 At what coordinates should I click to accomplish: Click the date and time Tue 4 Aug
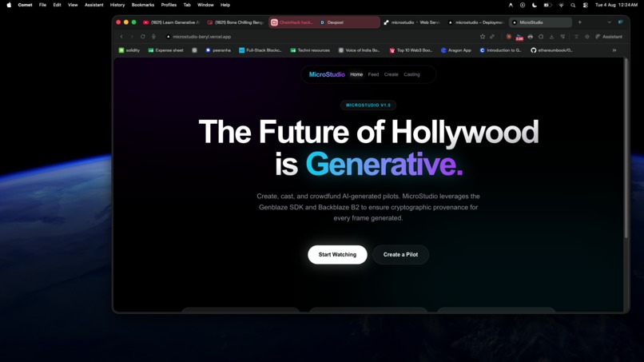point(616,5)
